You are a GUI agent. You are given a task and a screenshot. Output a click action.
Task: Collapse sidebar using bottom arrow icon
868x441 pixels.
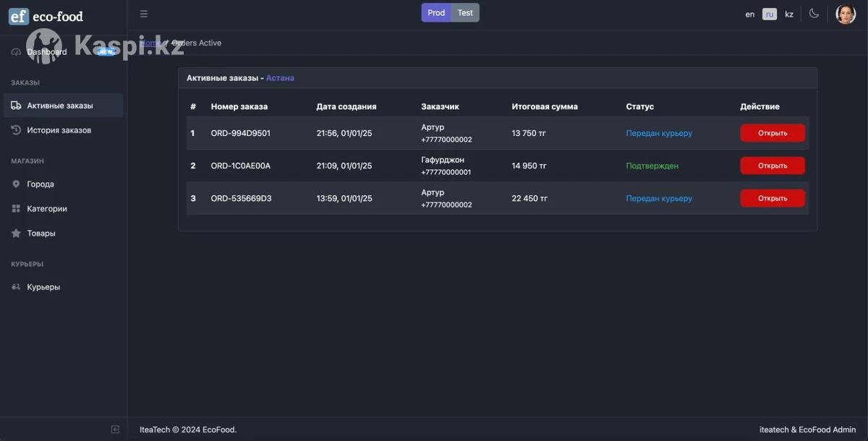115,429
